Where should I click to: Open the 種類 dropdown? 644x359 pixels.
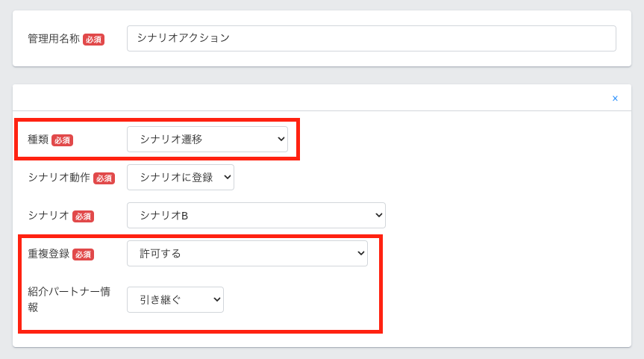207,139
